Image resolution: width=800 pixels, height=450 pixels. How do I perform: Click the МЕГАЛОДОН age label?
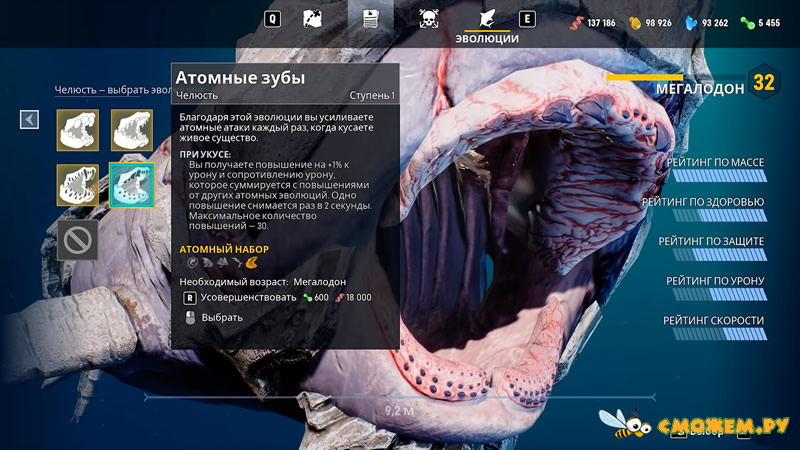click(x=700, y=89)
